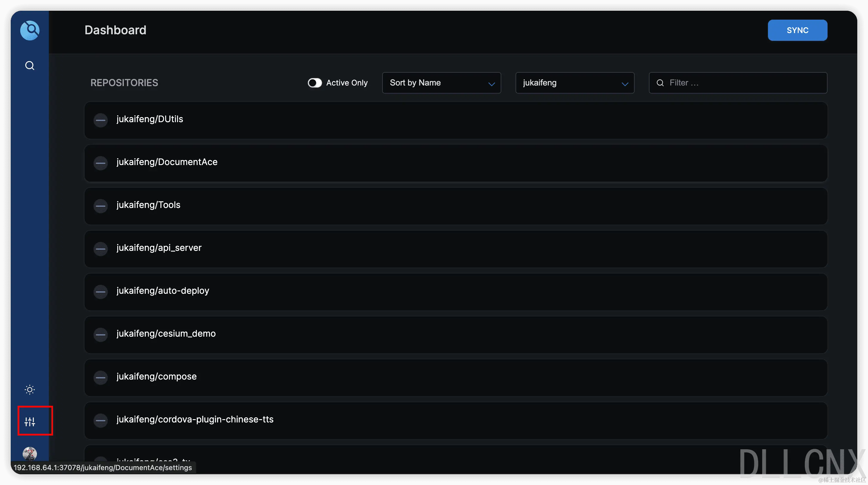Open jukaifeng/cordova-plugin-chinese-tts repository
Image resolution: width=868 pixels, height=485 pixels.
[x=195, y=419]
